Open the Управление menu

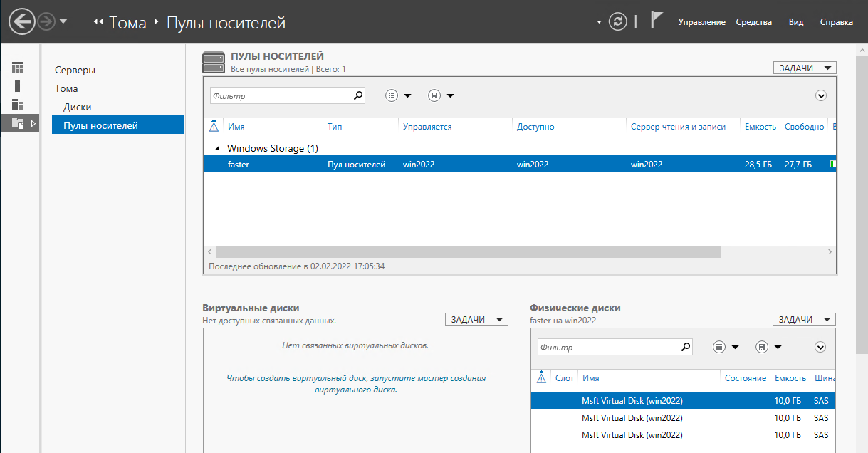pos(701,22)
